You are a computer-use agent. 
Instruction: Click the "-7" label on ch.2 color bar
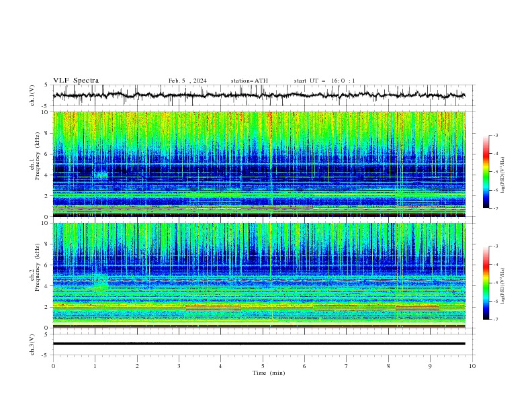click(495, 319)
